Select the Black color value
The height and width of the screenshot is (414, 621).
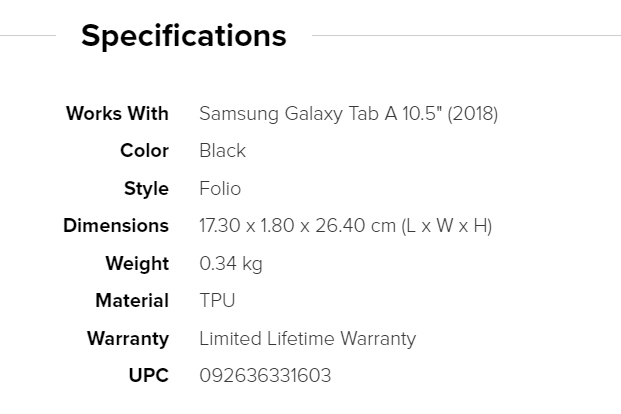[222, 151]
